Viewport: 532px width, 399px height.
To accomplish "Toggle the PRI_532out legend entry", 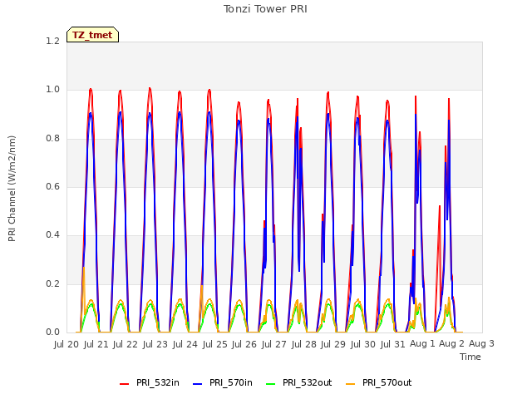I will click(299, 382).
